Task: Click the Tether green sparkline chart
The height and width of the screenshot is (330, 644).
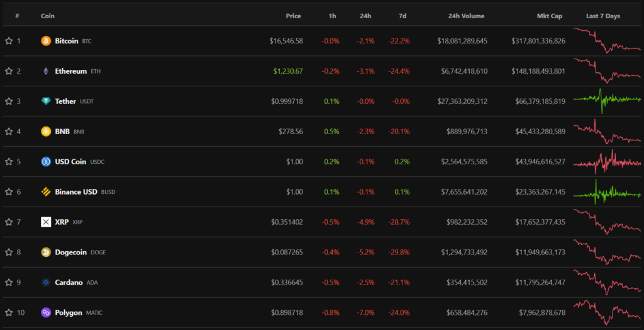Action: click(607, 99)
